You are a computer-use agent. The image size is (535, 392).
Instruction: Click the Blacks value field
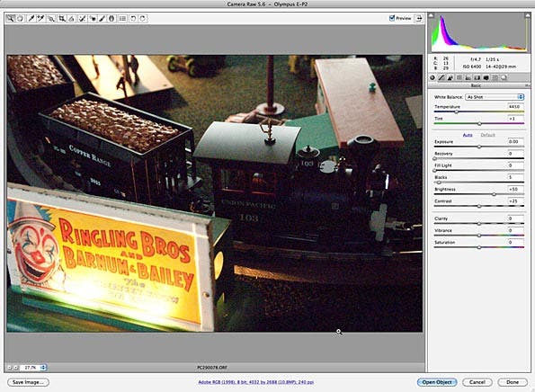(515, 177)
